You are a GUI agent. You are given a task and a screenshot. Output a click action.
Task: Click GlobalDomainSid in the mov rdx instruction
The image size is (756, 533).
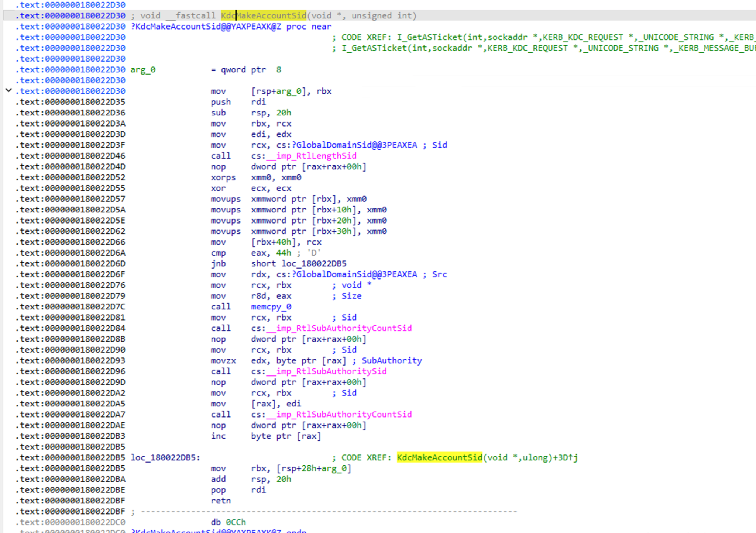pyautogui.click(x=354, y=274)
